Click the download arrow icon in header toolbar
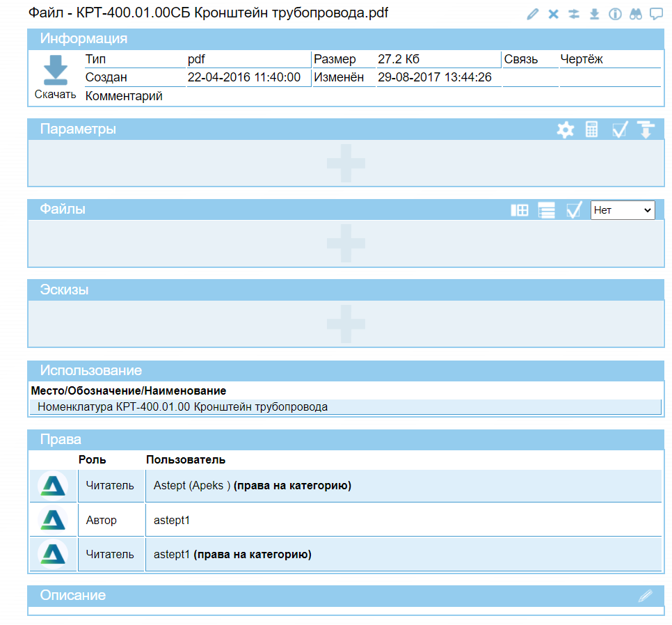672x625 pixels. click(x=594, y=14)
